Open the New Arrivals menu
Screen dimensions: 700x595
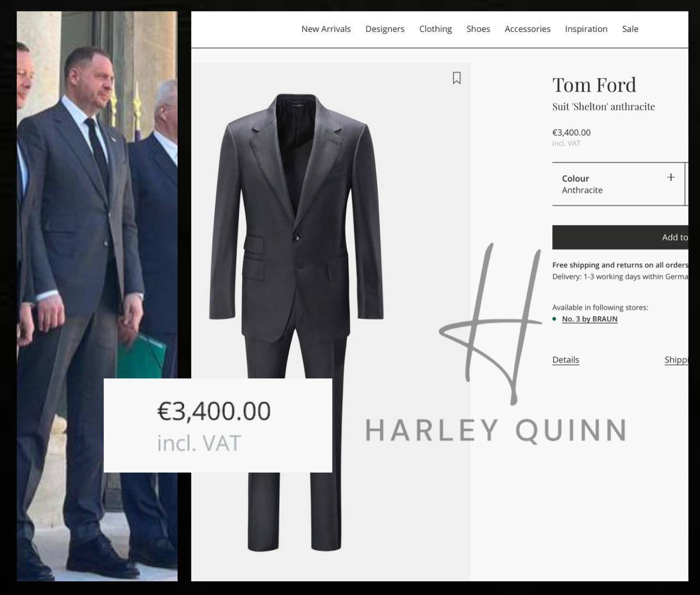click(x=326, y=29)
